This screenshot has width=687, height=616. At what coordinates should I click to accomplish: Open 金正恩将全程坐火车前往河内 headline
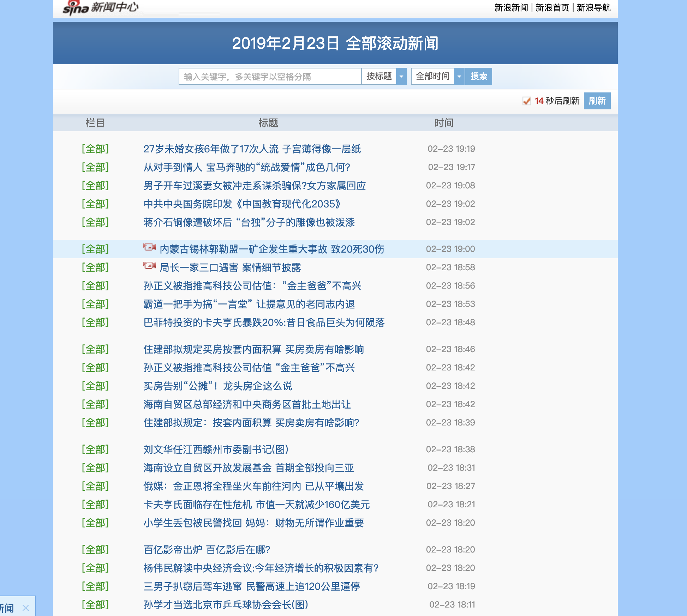[254, 486]
